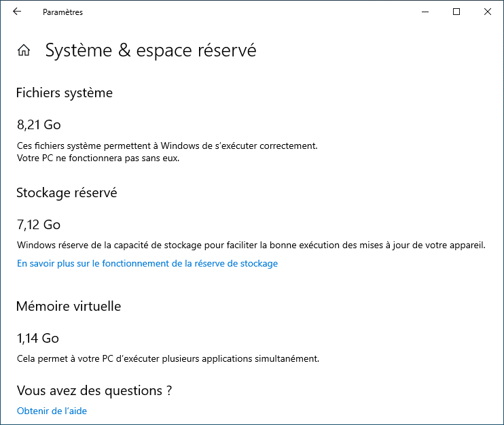Click the 'Paramètres' window title text
The image size is (504, 425).
[62, 12]
